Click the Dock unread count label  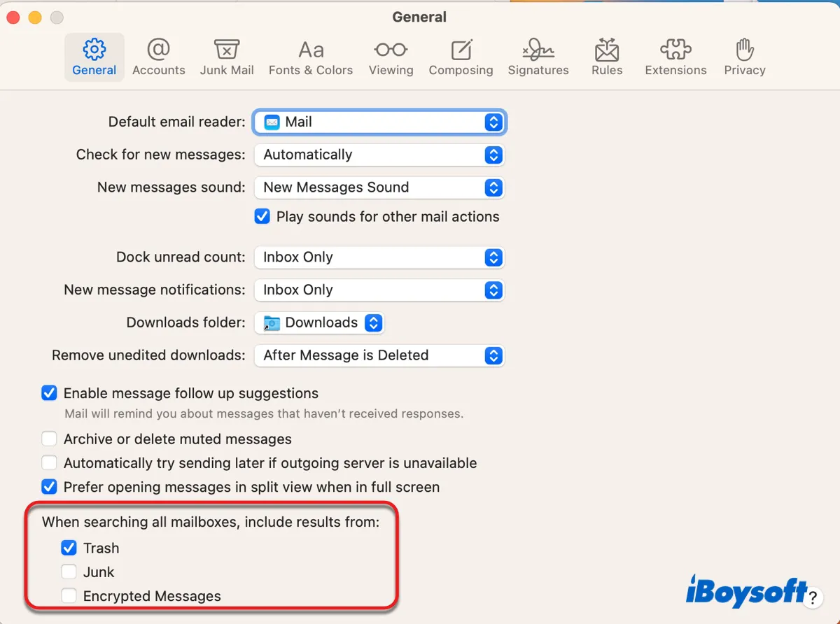tap(181, 257)
